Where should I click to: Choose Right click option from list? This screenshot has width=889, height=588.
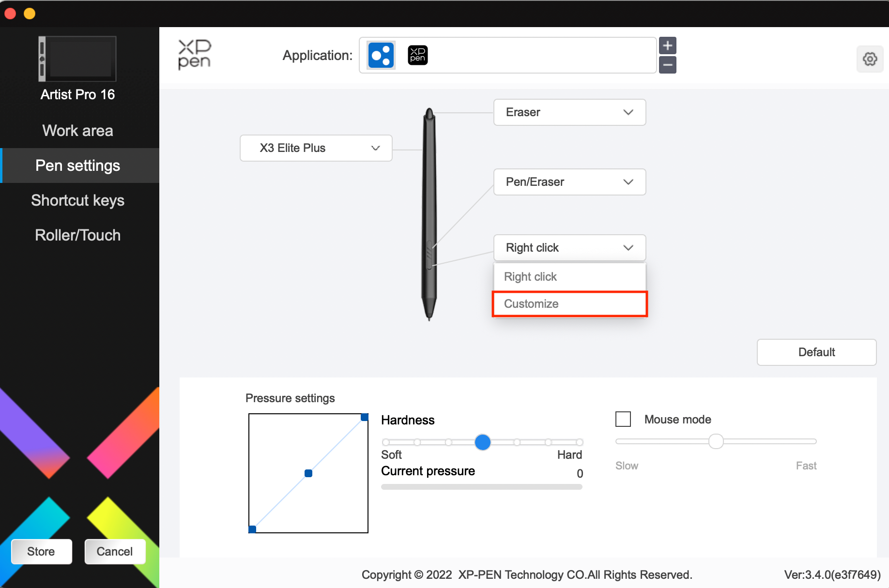(x=569, y=277)
